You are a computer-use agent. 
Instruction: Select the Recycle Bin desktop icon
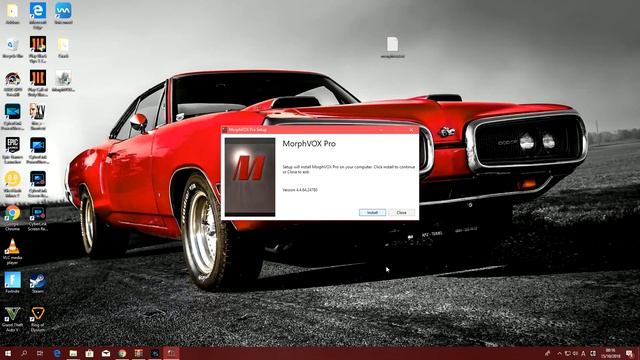(x=12, y=47)
